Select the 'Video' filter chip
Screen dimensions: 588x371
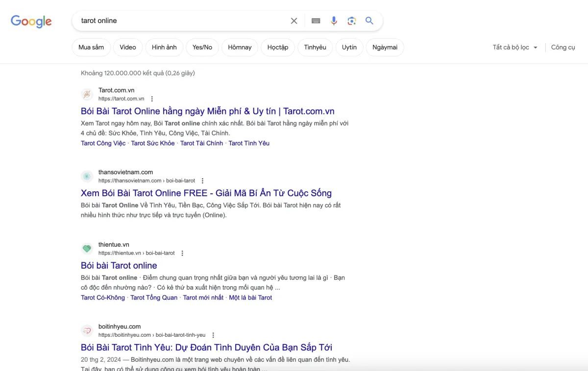pyautogui.click(x=128, y=47)
